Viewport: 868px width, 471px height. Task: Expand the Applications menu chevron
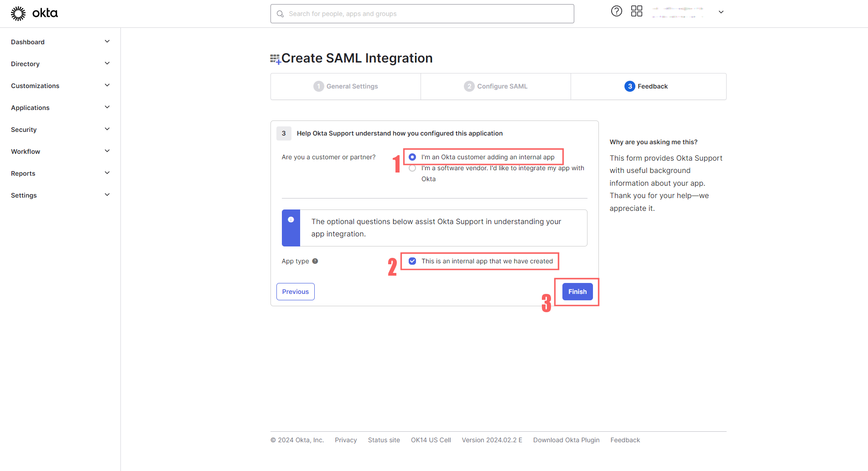[x=107, y=107]
